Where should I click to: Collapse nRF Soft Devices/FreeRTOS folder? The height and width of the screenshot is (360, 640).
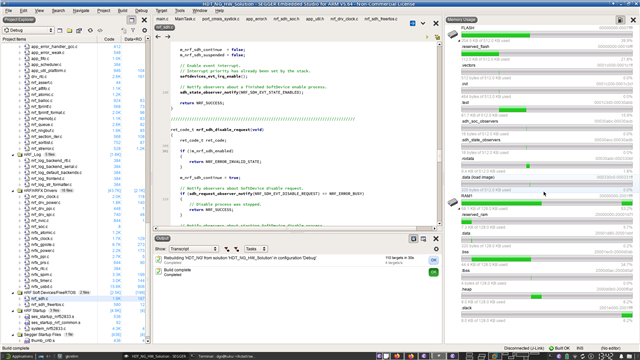click(x=13, y=293)
